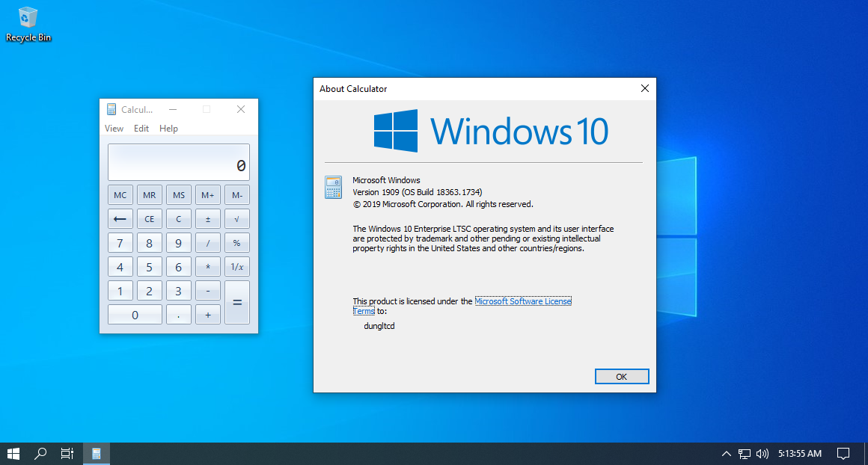This screenshot has width=868, height=465.
Task: Click the digit 2 button
Action: (x=150, y=291)
